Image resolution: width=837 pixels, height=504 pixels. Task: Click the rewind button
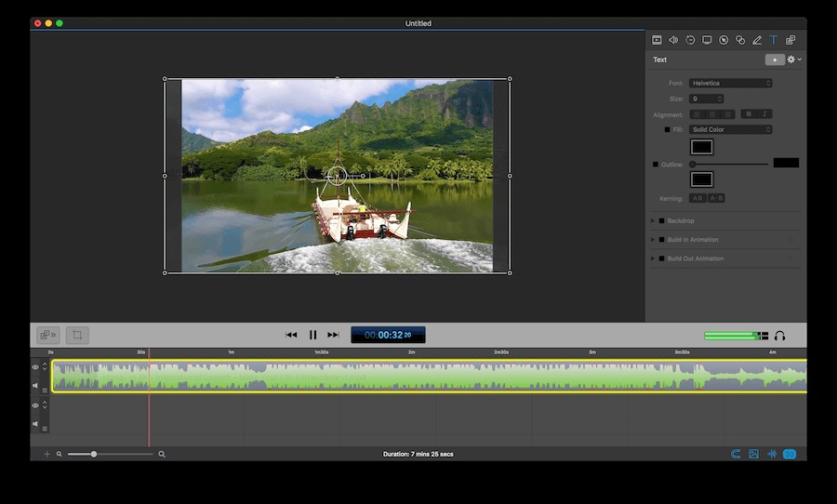coord(291,335)
